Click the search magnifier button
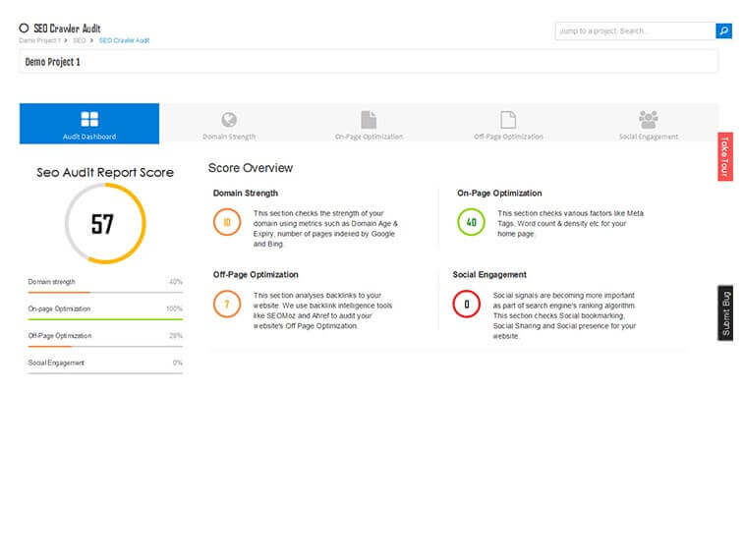The height and width of the screenshot is (560, 744). 723,31
